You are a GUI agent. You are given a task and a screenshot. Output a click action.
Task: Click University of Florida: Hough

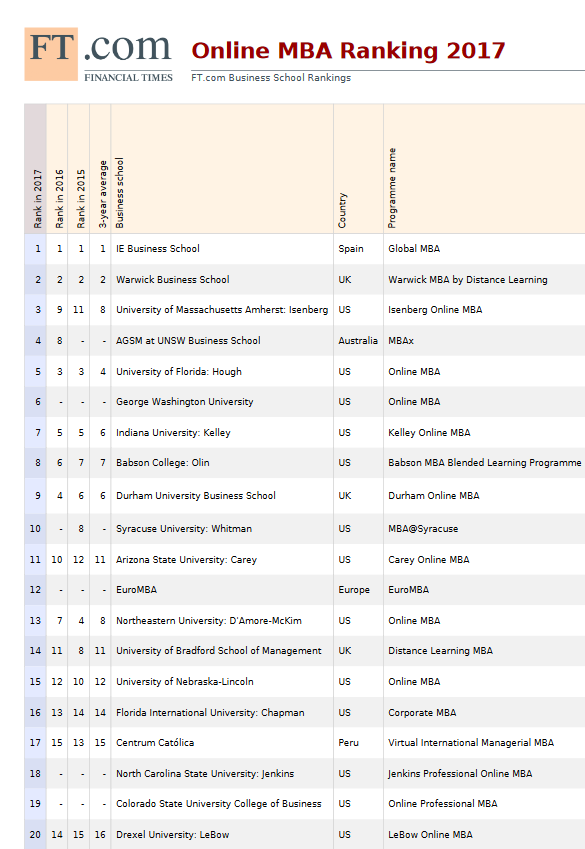tap(179, 371)
